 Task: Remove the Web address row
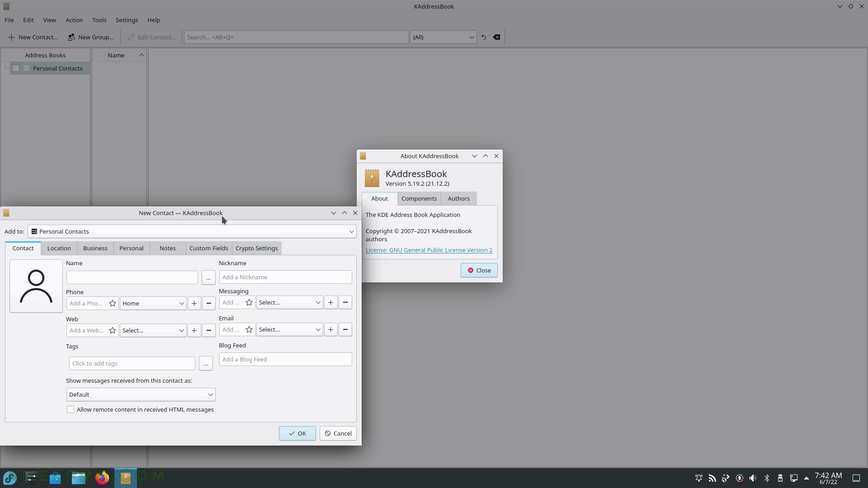pyautogui.click(x=208, y=330)
